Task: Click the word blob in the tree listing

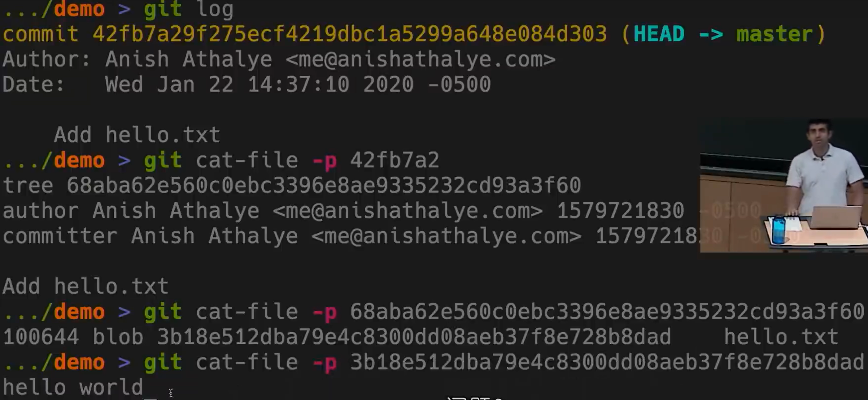Action: pos(118,337)
